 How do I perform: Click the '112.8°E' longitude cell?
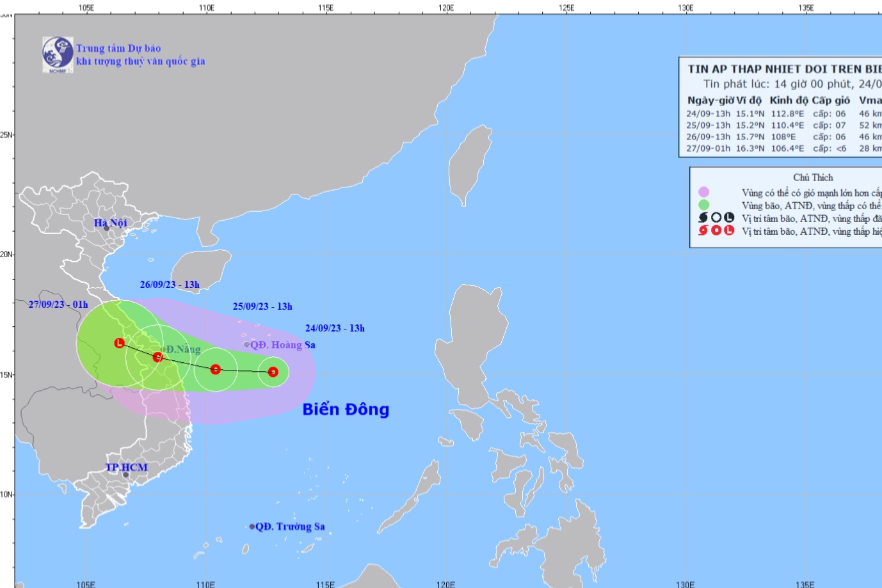coord(787,114)
